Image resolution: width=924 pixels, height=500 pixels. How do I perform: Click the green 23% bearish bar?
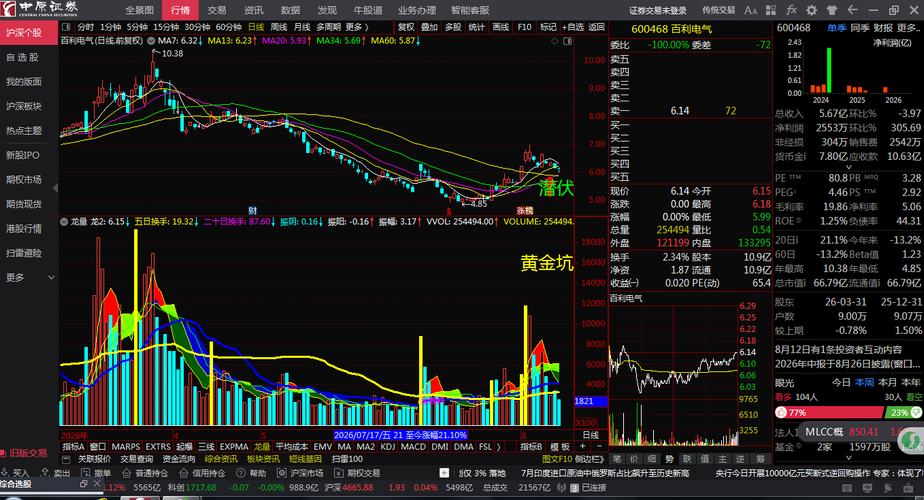pyautogui.click(x=905, y=412)
